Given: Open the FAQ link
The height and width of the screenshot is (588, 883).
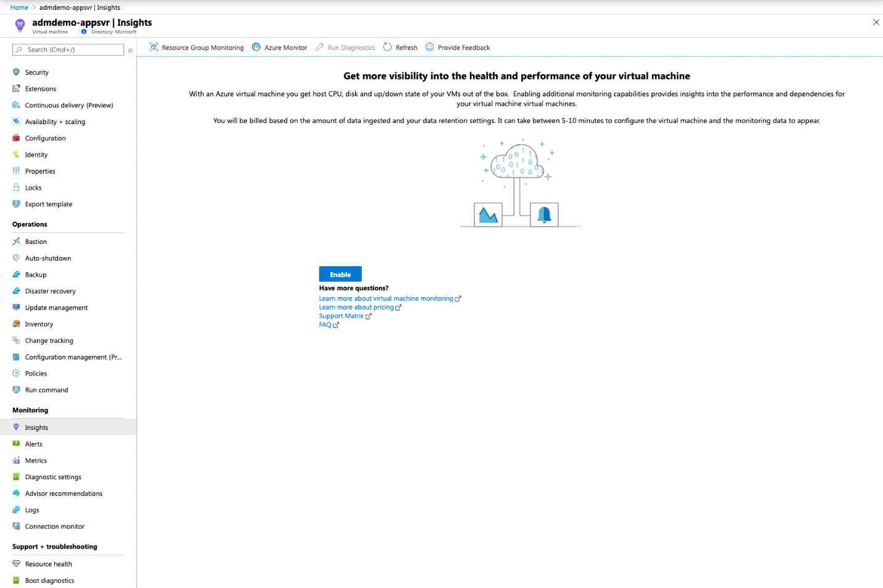Looking at the screenshot, I should pos(329,324).
